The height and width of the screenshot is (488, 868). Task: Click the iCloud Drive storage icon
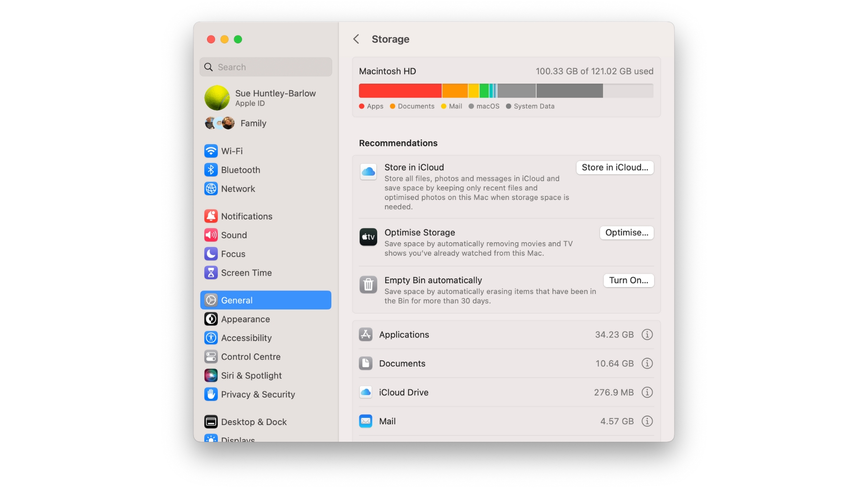[x=365, y=392]
